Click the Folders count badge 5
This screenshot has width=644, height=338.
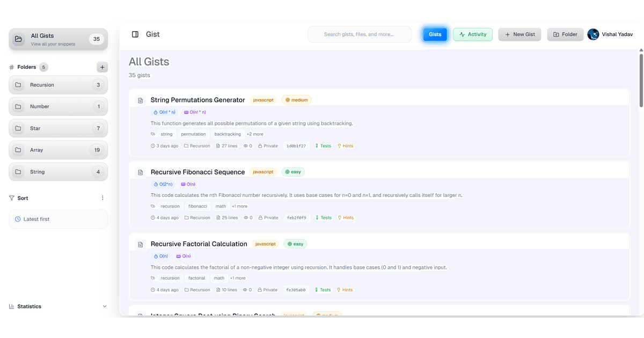[x=43, y=67]
